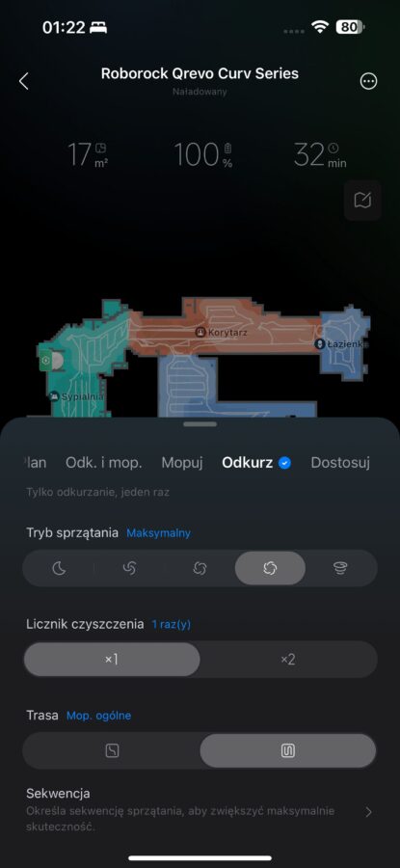This screenshot has width=400, height=868.
Task: Go back using the left chevron
Action: point(23,81)
